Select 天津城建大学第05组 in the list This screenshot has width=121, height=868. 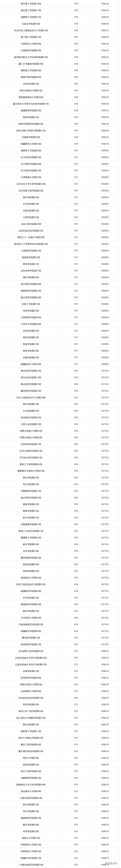click(31, 177)
